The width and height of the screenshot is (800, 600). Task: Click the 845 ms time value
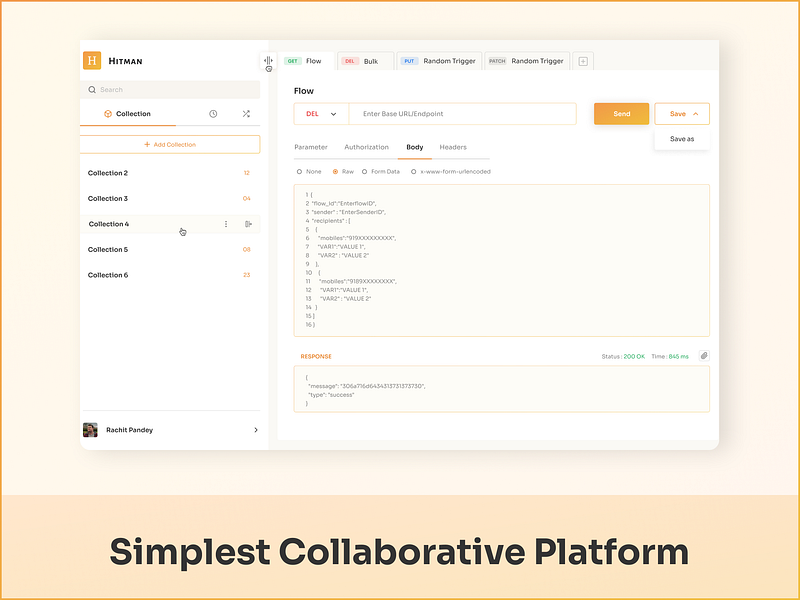pyautogui.click(x=679, y=357)
